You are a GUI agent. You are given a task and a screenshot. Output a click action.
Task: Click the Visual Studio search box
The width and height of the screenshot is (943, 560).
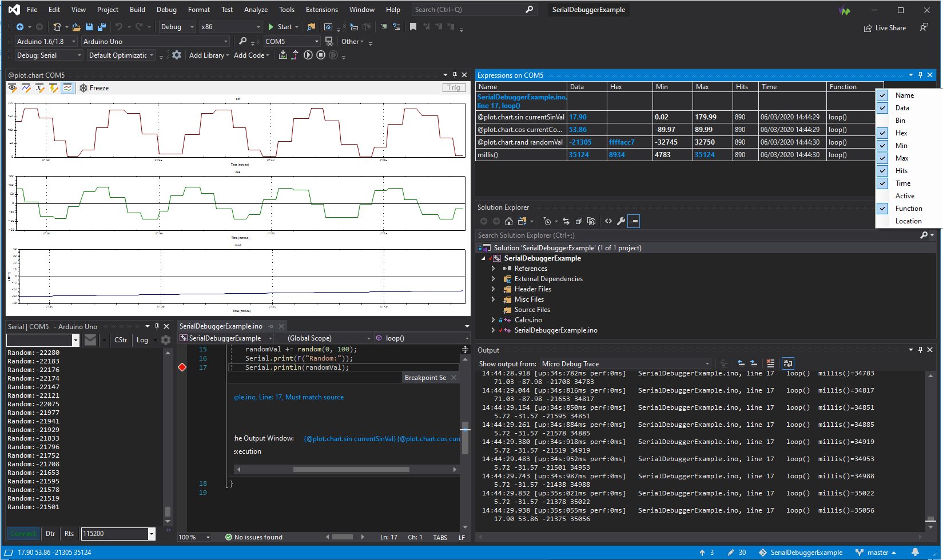point(474,10)
